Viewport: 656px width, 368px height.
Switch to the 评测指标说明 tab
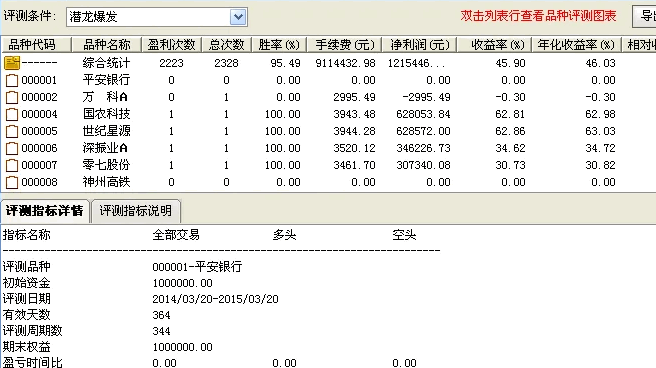click(x=136, y=211)
